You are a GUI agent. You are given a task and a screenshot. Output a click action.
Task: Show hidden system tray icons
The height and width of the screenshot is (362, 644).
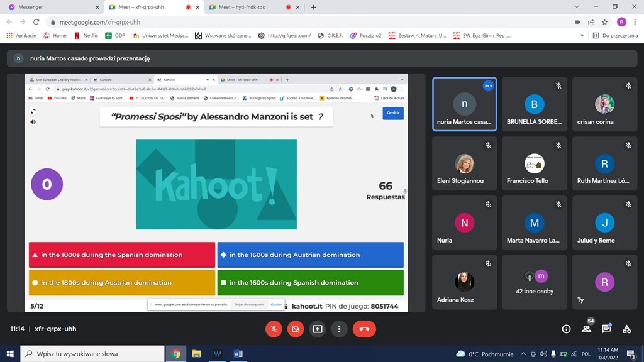pyautogui.click(x=523, y=354)
